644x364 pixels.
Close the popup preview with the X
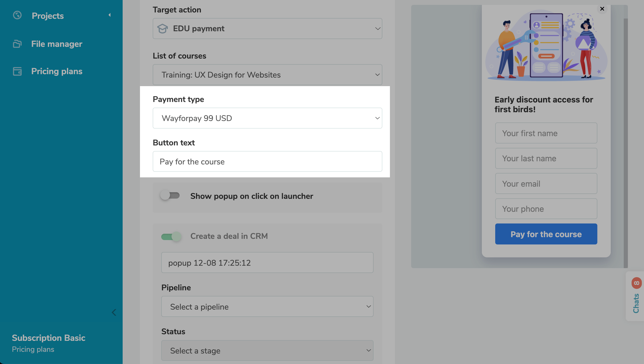coord(602,9)
